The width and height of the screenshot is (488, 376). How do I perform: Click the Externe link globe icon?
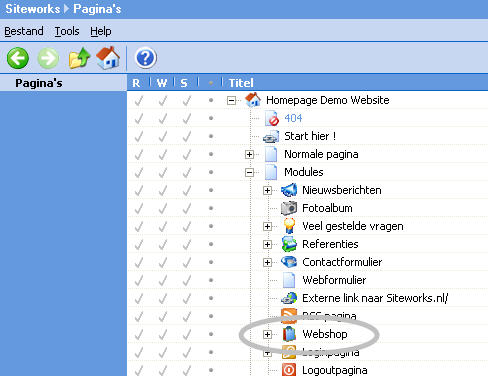click(289, 298)
